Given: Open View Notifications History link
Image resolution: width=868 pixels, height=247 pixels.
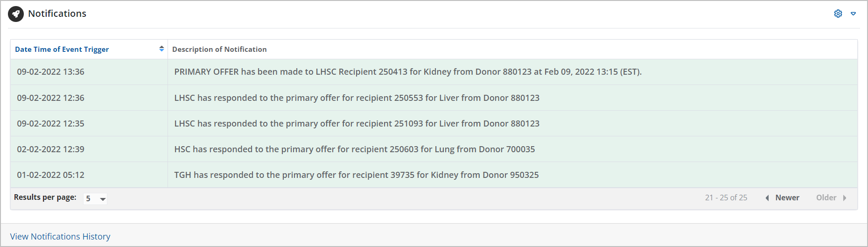Looking at the screenshot, I should [x=60, y=237].
